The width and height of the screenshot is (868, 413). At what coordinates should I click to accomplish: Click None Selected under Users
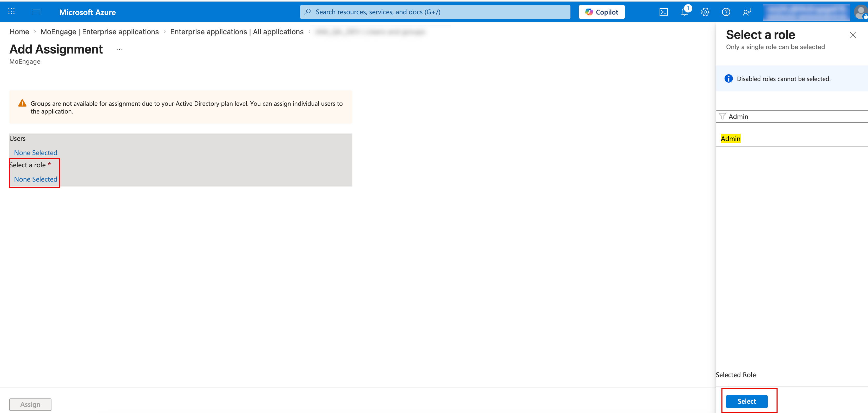point(36,152)
